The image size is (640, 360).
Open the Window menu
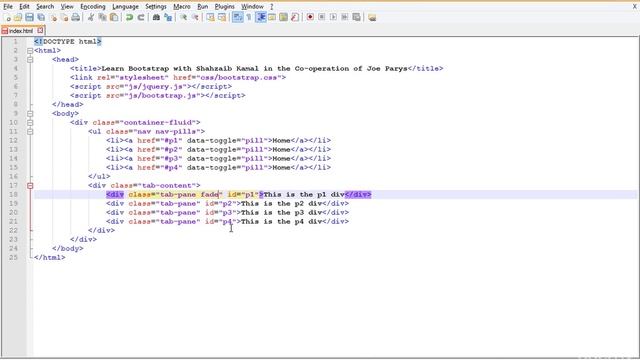[252, 7]
